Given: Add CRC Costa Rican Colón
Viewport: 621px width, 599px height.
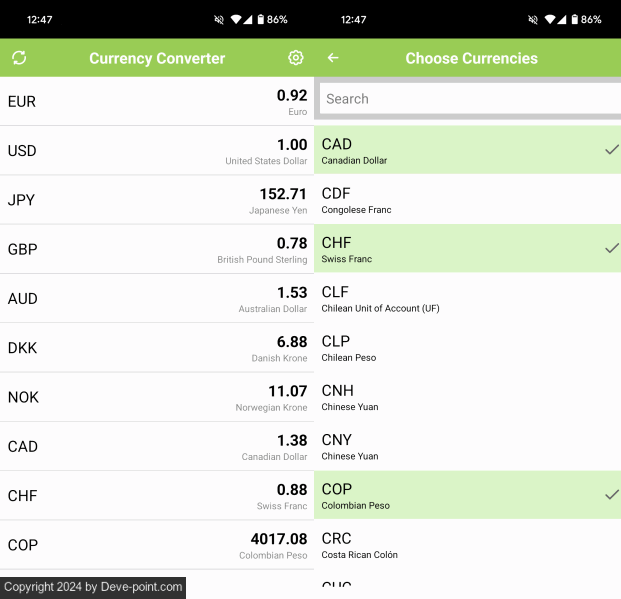Looking at the screenshot, I should click(x=467, y=544).
